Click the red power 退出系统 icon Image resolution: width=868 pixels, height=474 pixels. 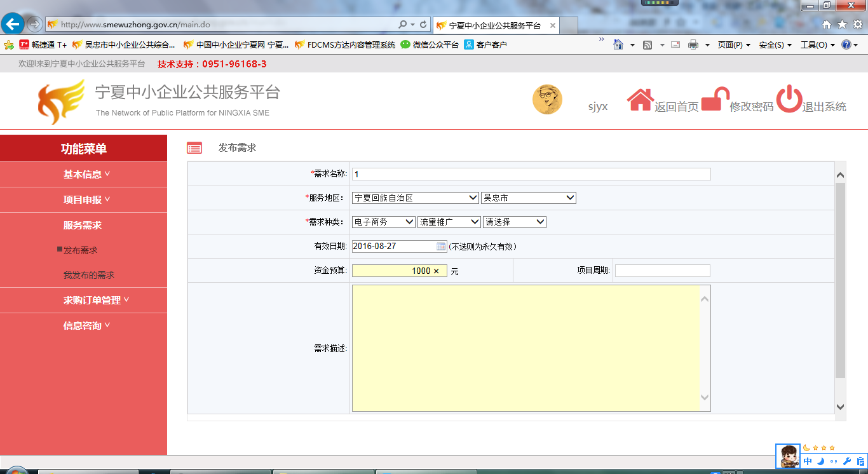pos(789,100)
